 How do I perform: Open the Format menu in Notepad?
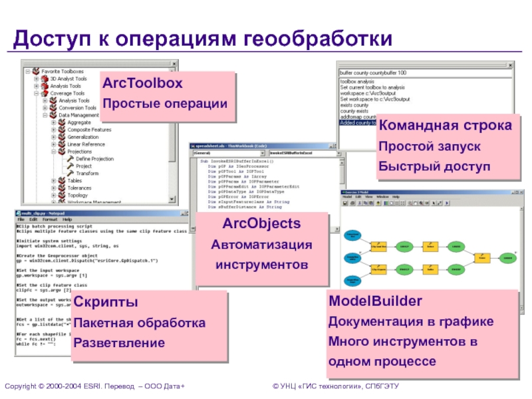coord(49,219)
